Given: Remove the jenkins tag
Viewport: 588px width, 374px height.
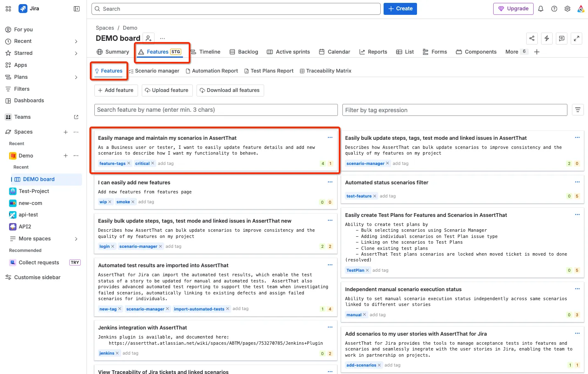Looking at the screenshot, I should pyautogui.click(x=117, y=353).
